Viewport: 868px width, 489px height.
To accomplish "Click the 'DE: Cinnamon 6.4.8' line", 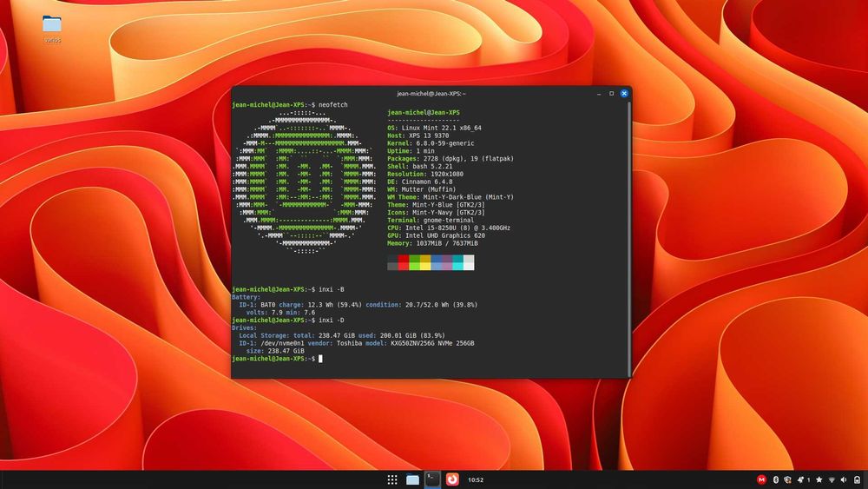I will pos(419,182).
